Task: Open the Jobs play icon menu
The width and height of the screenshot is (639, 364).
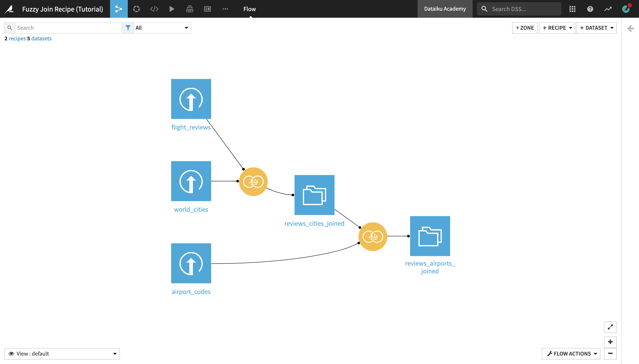Action: pyautogui.click(x=172, y=9)
